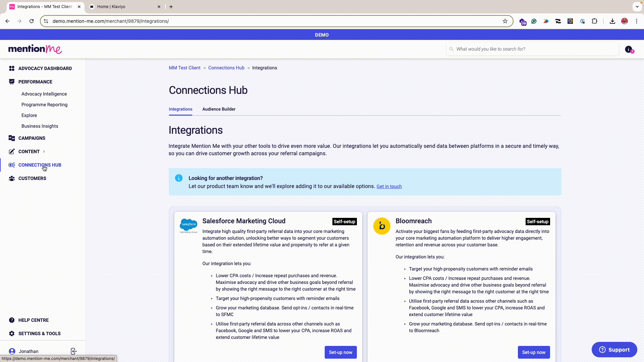Select Integrations - MM Test Client browser tab

pos(45,7)
